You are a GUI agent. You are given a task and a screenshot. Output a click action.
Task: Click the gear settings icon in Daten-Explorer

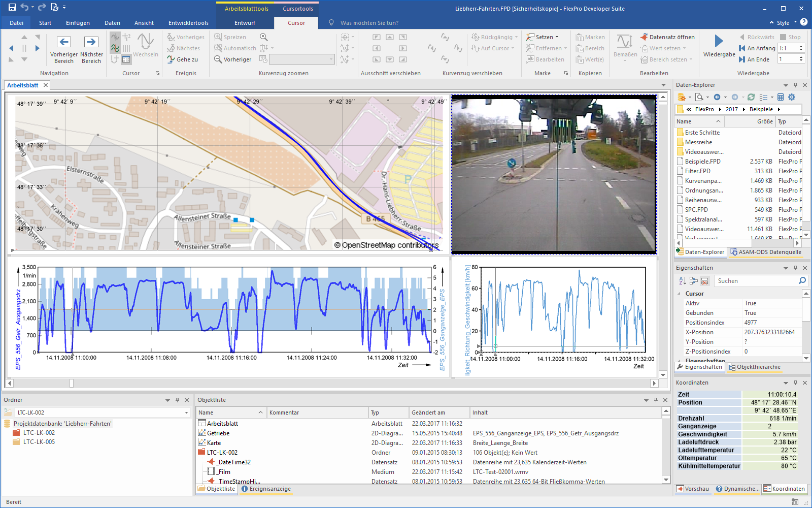click(792, 97)
